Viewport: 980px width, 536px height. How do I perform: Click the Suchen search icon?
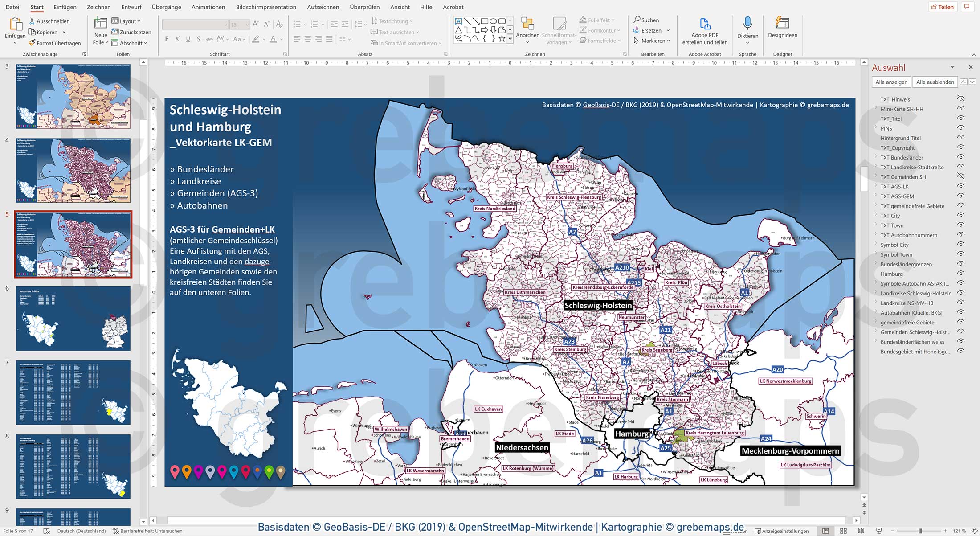coord(637,20)
